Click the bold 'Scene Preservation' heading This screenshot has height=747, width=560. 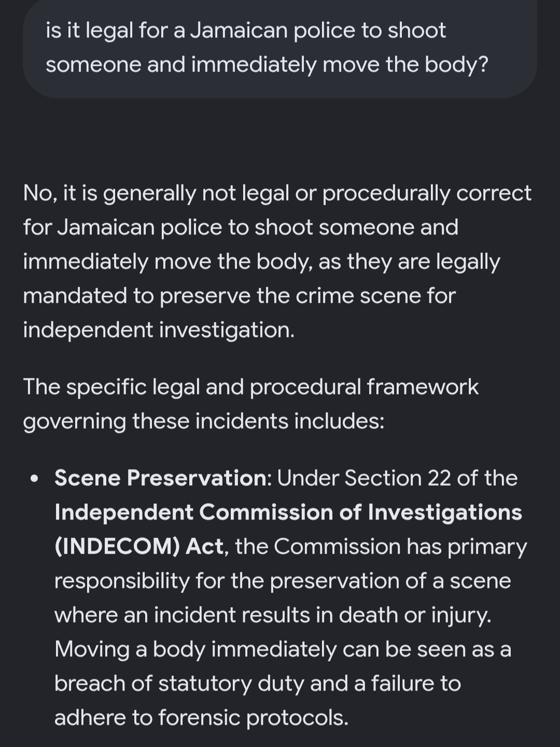[x=161, y=478]
